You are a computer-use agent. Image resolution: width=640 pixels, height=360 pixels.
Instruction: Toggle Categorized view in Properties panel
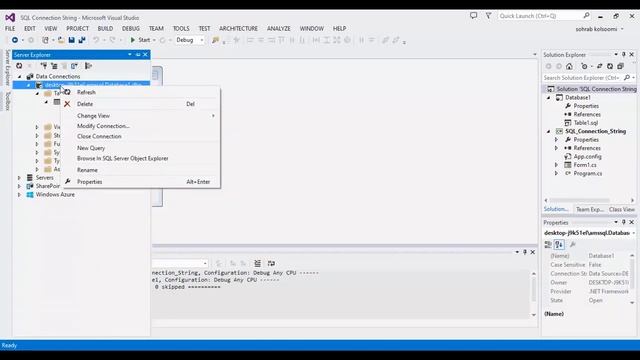[548, 244]
